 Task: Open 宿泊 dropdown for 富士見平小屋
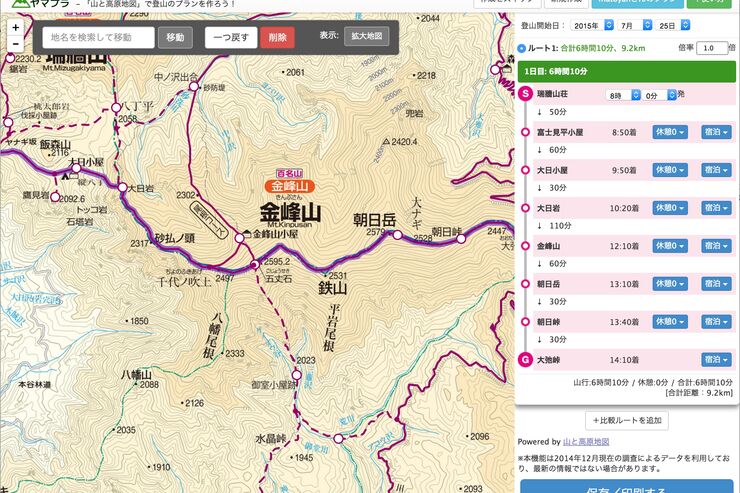coord(716,132)
